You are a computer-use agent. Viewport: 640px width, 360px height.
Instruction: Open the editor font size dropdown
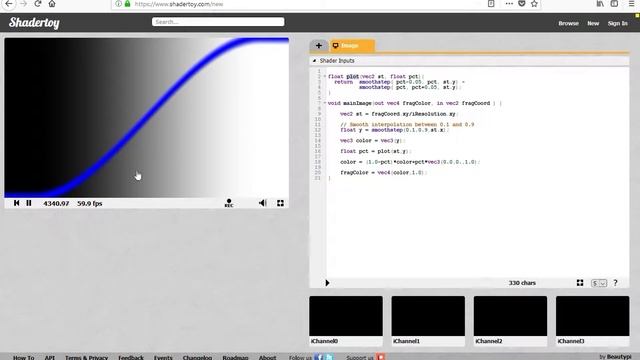coord(599,283)
